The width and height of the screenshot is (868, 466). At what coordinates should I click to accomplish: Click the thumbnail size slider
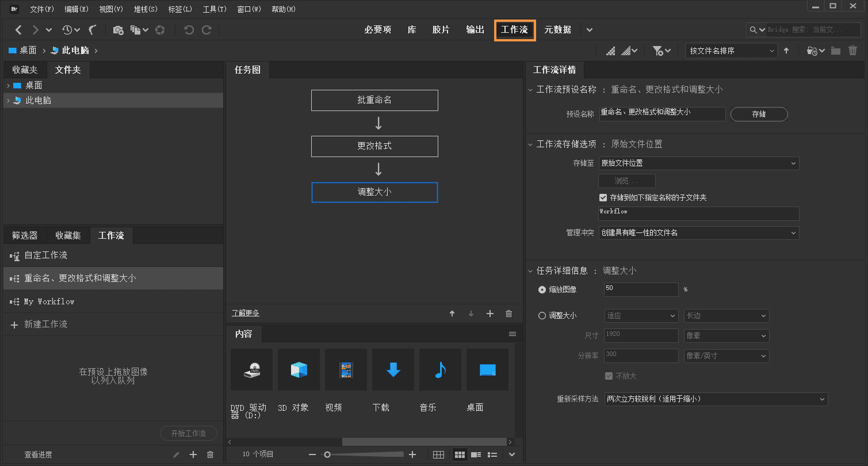coord(362,454)
